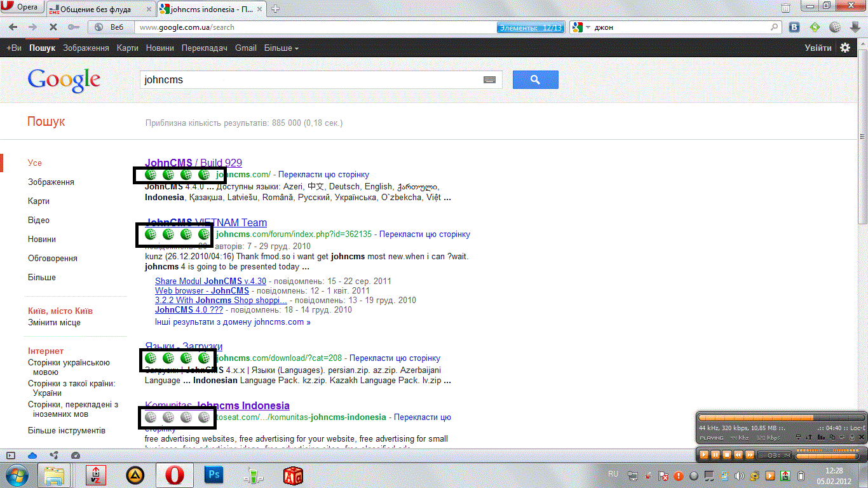Click the media player track progress bar
This screenshot has width=868, height=488.
pos(780,417)
